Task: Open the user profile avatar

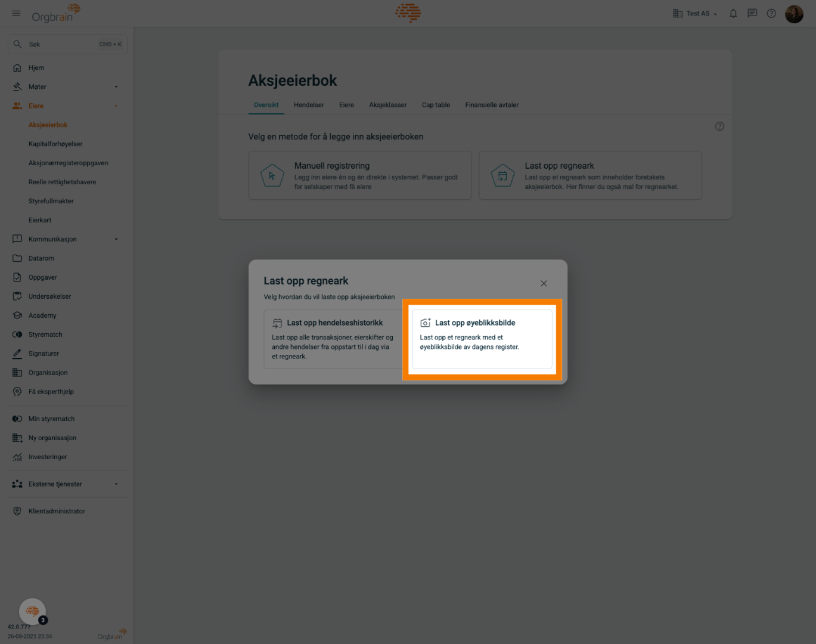Action: tap(794, 13)
